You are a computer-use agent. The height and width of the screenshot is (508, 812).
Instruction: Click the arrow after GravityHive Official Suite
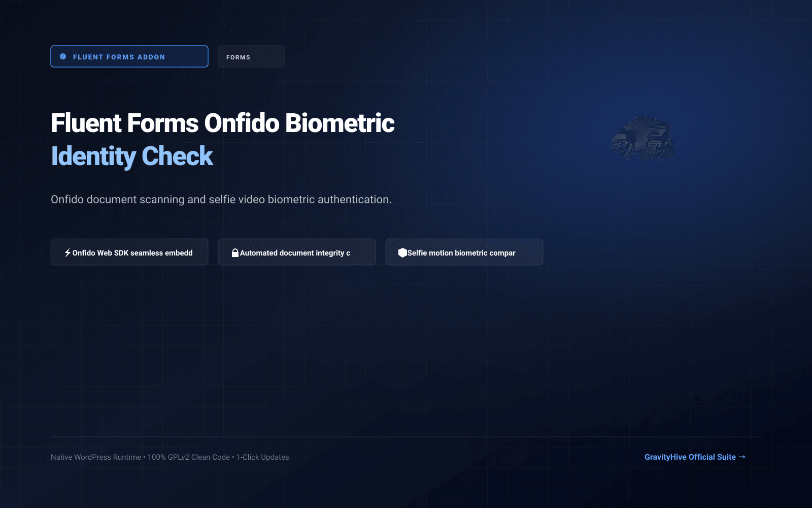pyautogui.click(x=742, y=457)
